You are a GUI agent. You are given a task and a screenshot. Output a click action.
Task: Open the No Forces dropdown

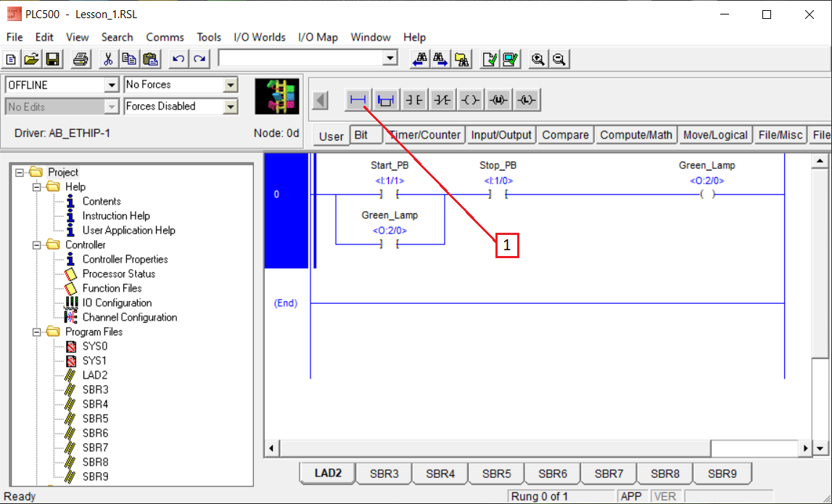[x=230, y=85]
